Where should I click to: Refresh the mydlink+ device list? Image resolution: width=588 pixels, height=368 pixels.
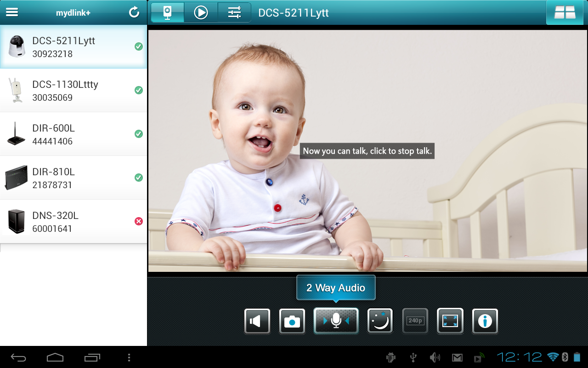[x=134, y=12]
